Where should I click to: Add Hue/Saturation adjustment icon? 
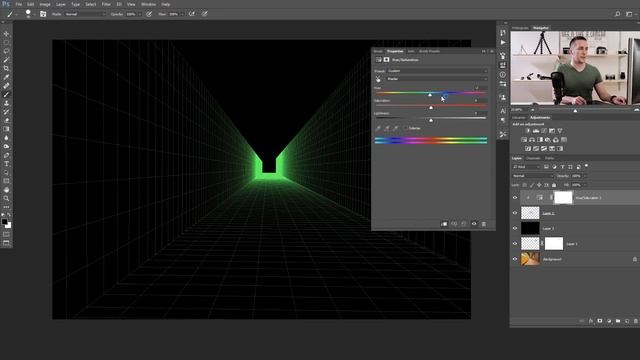(x=524, y=140)
